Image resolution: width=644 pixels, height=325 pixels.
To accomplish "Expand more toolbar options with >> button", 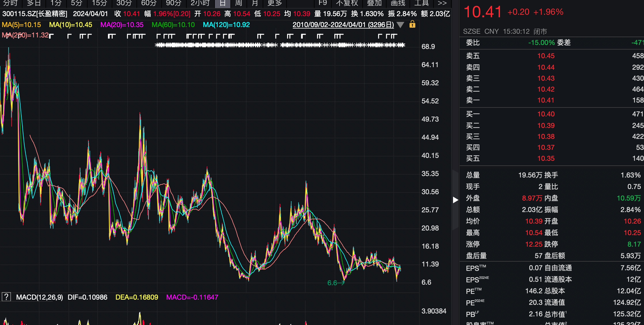I will click(x=442, y=3).
